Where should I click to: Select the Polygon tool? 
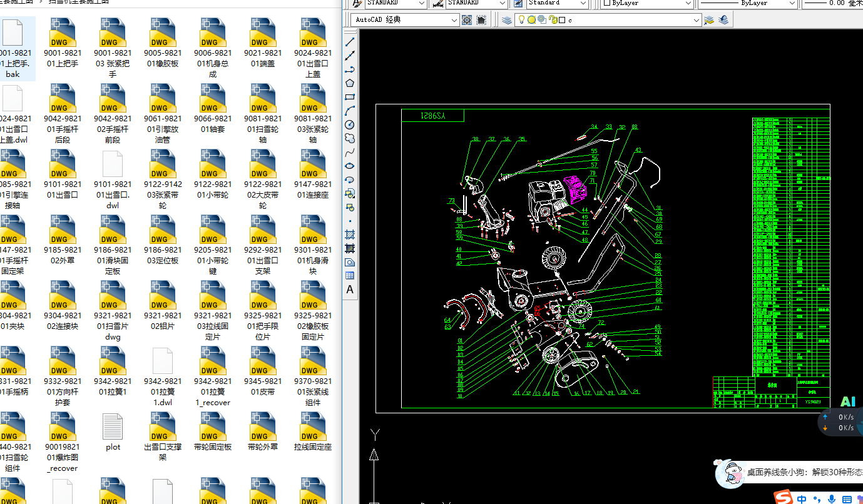(x=350, y=83)
